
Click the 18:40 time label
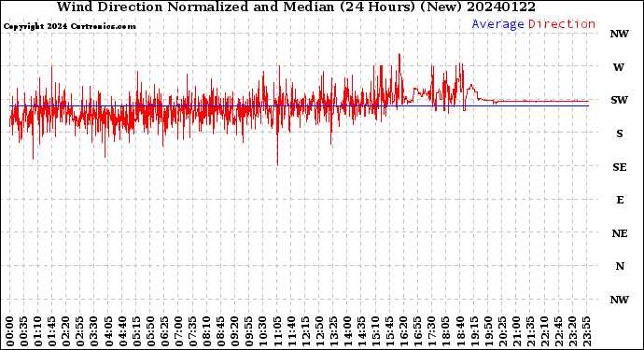(460, 331)
